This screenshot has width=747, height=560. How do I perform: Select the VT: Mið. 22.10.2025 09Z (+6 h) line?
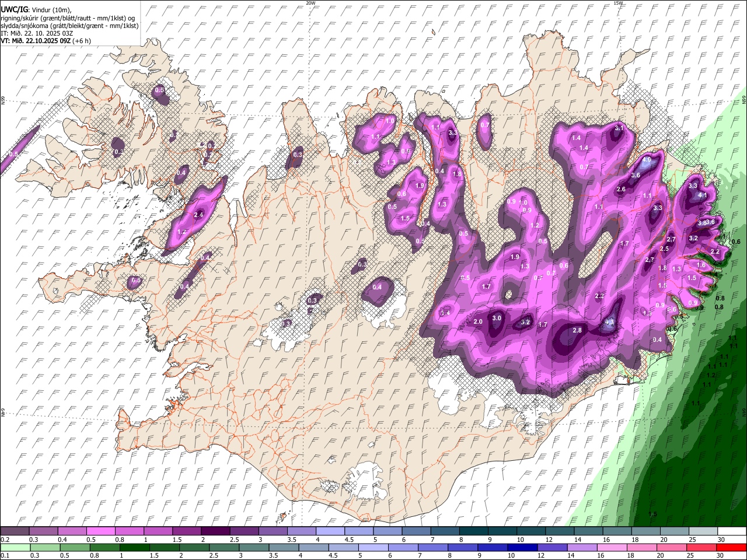pyautogui.click(x=46, y=41)
